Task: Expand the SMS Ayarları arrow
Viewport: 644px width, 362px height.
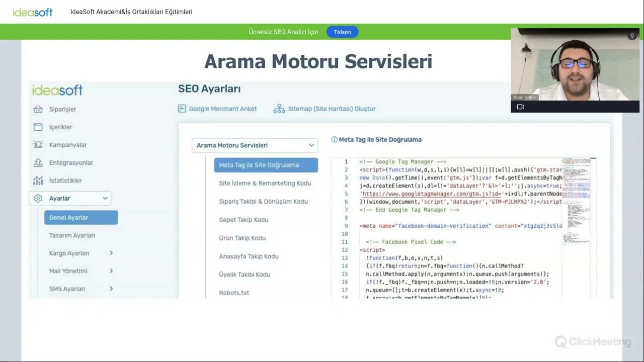Action: click(111, 289)
